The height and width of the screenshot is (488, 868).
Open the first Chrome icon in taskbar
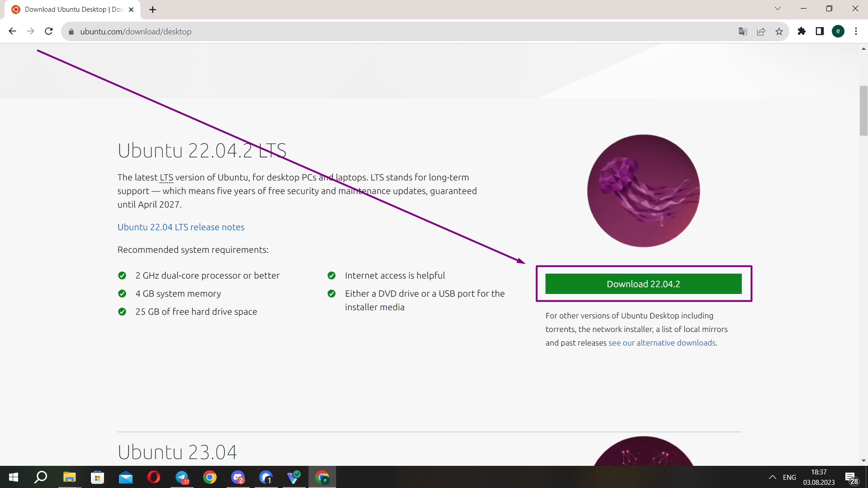pos(210,477)
